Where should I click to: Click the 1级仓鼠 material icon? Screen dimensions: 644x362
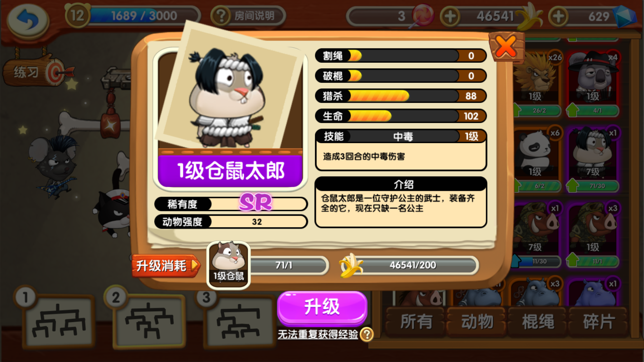(229, 265)
